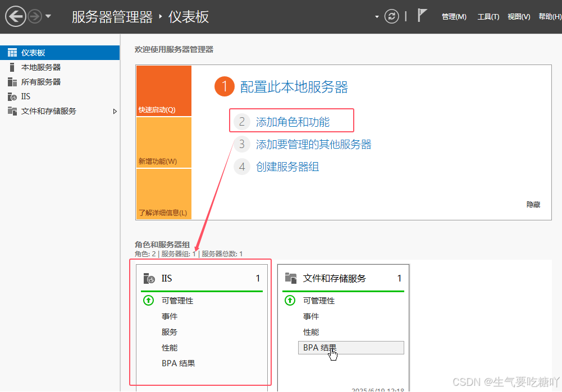This screenshot has width=562, height=392.
Task: Open 性能 in the IIS tile
Action: click(169, 348)
